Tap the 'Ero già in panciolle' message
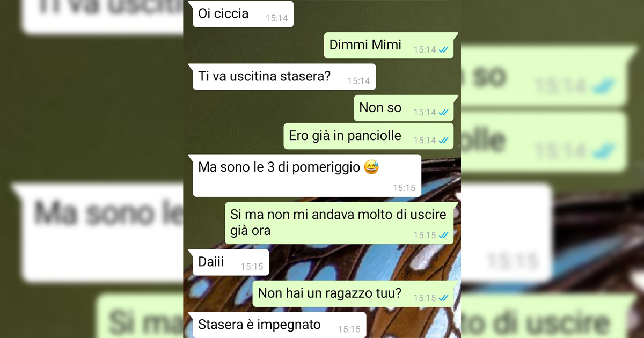This screenshot has width=644, height=338. pyautogui.click(x=369, y=136)
